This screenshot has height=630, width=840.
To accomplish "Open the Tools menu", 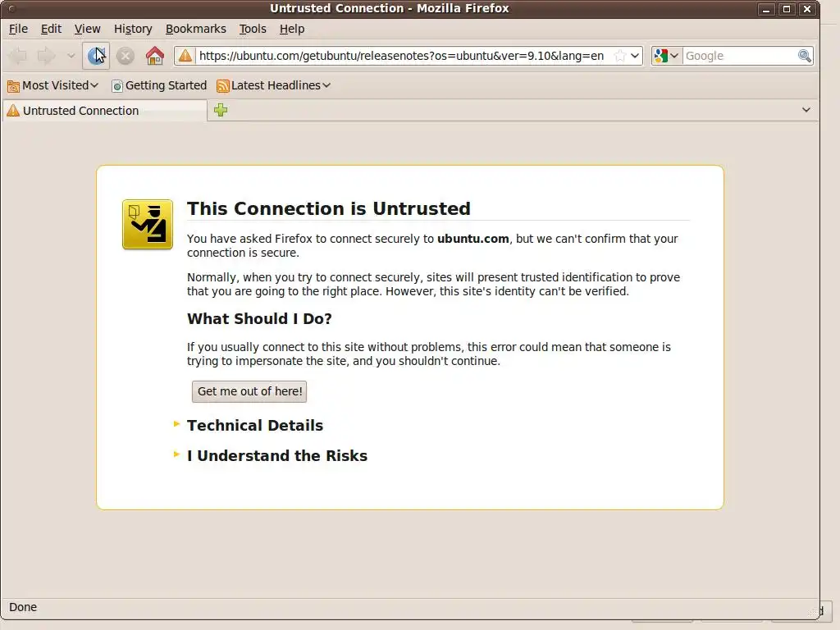I will pyautogui.click(x=253, y=29).
